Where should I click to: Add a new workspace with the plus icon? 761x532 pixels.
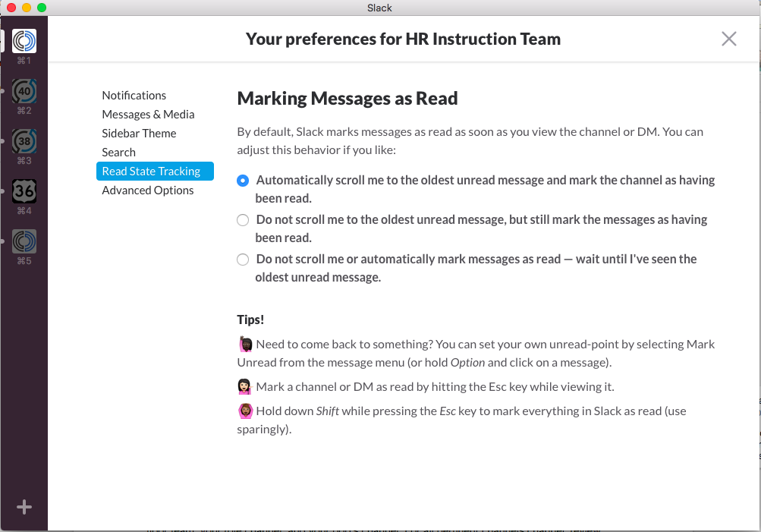pyautogui.click(x=24, y=507)
